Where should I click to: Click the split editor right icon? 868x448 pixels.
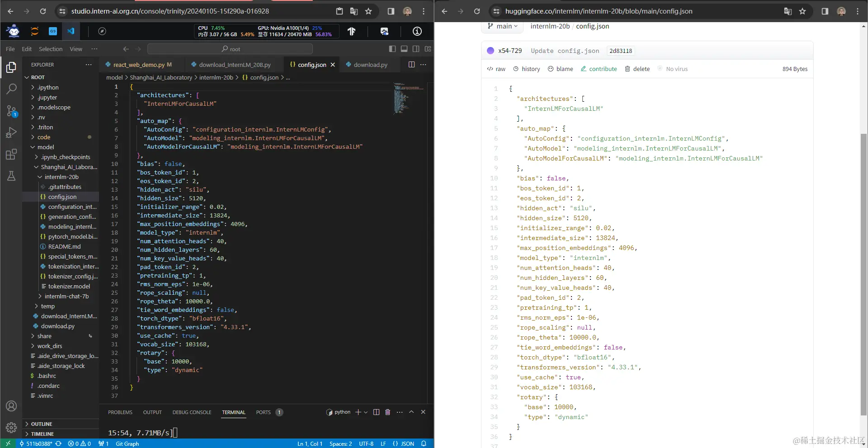tap(411, 65)
